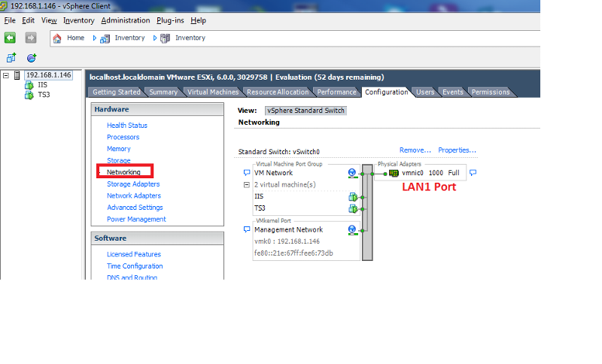602x364 pixels.
Task: Click the New Resource Pool toolbar icon
Action: pyautogui.click(x=32, y=58)
